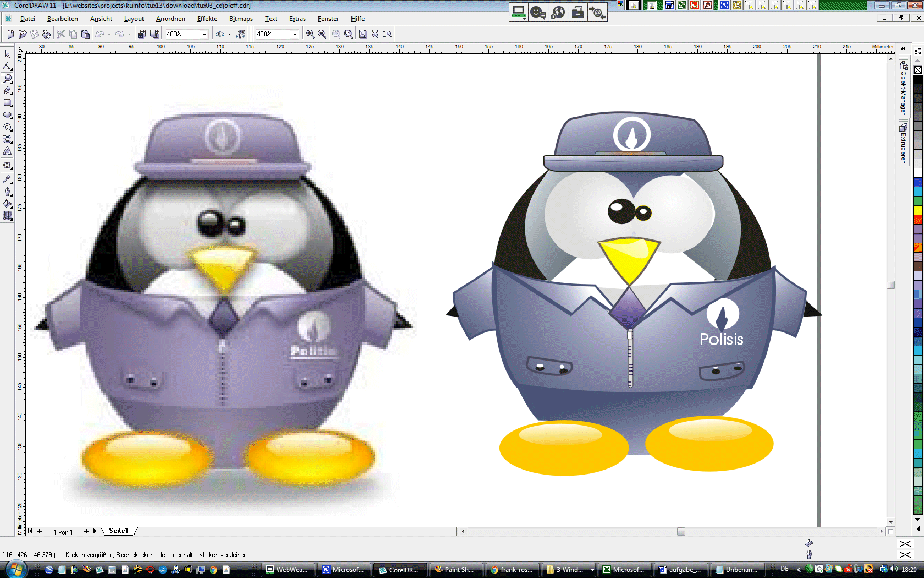Open the standard toolbar 468% zoom dropdown

point(205,34)
